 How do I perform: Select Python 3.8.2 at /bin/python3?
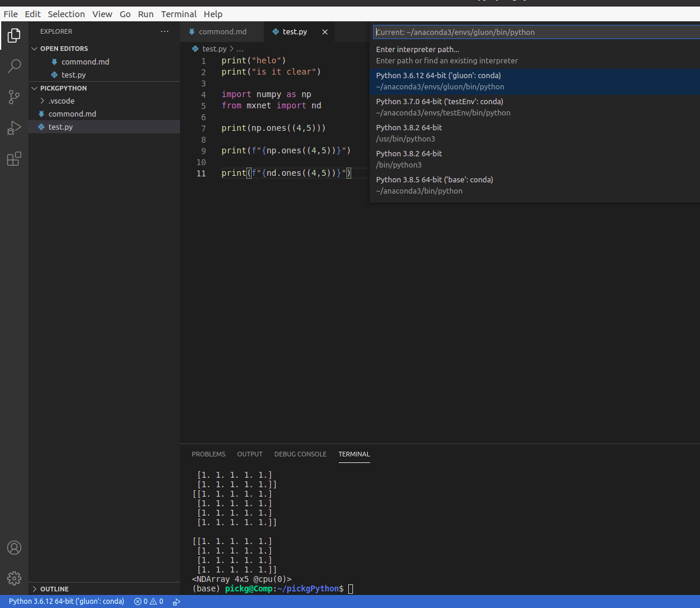click(x=535, y=159)
